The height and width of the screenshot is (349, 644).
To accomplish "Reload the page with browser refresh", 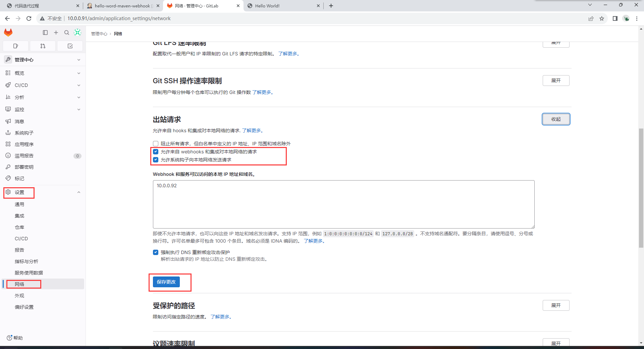I will [x=29, y=18].
